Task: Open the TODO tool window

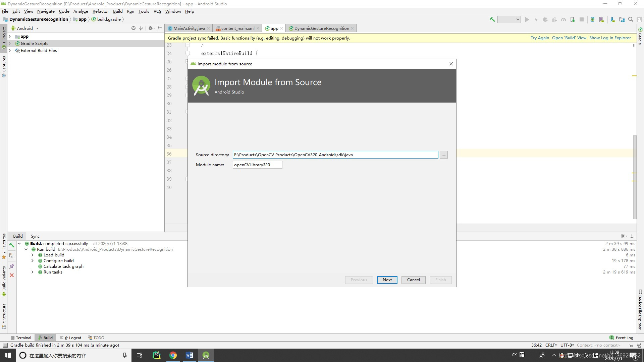Action: click(96, 338)
